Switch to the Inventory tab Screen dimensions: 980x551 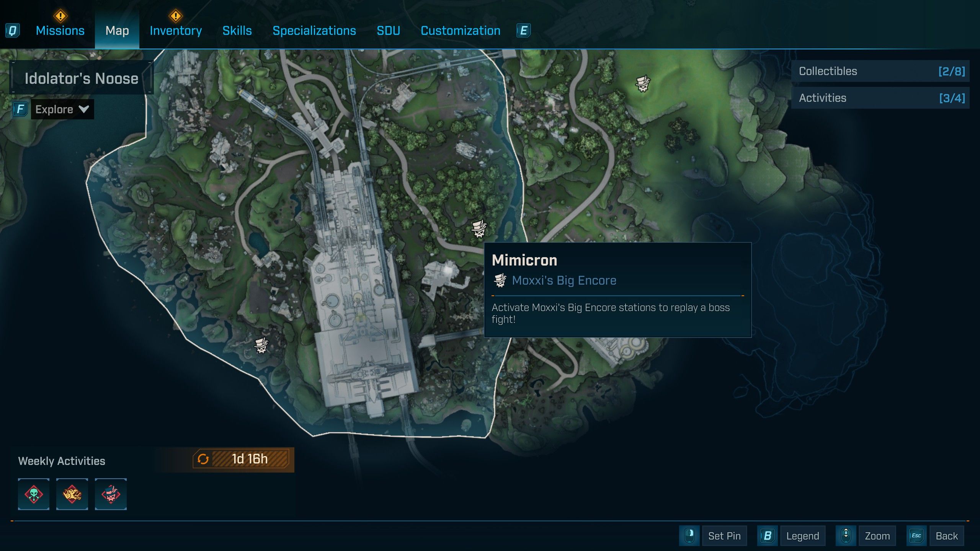tap(176, 31)
